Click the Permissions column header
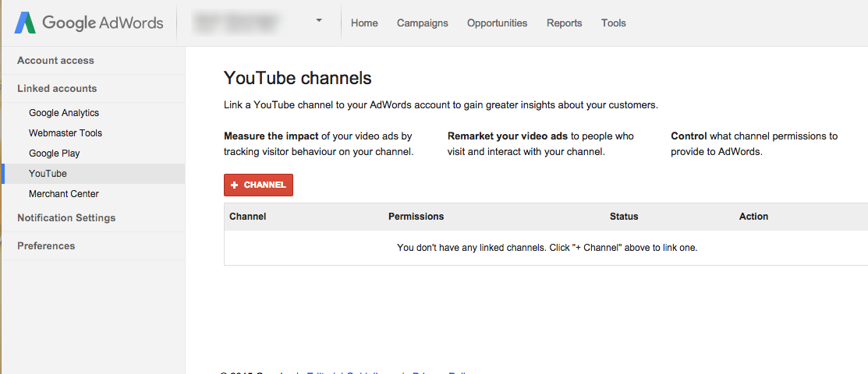 [x=416, y=217]
